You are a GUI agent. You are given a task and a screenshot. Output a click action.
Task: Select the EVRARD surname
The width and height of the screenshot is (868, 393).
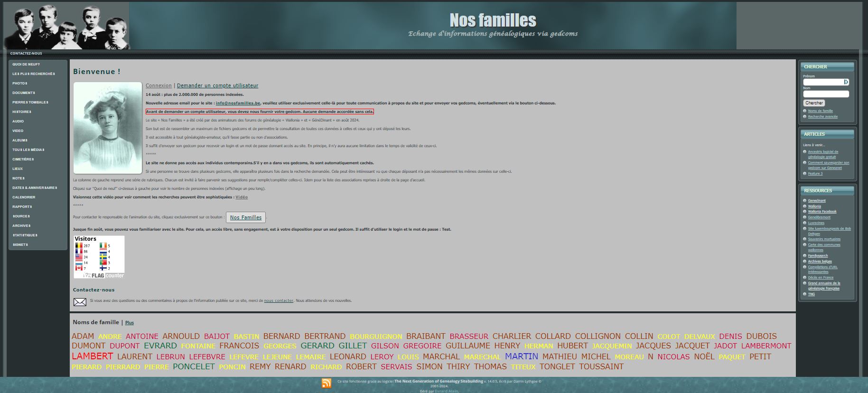coord(160,346)
